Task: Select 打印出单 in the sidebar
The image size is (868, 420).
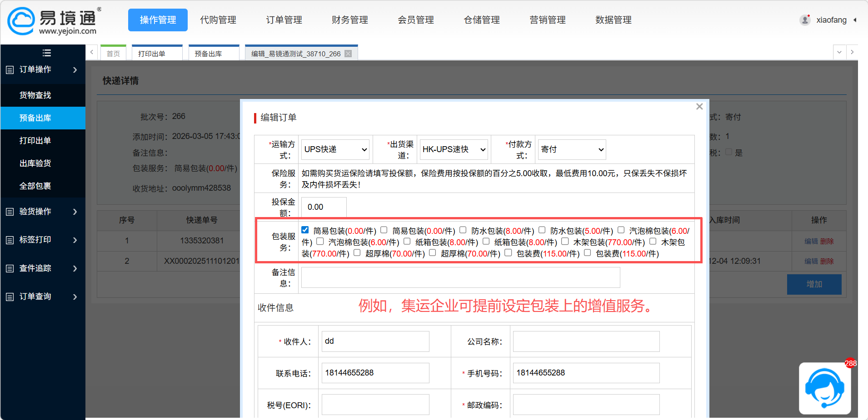Action: pyautogui.click(x=43, y=141)
